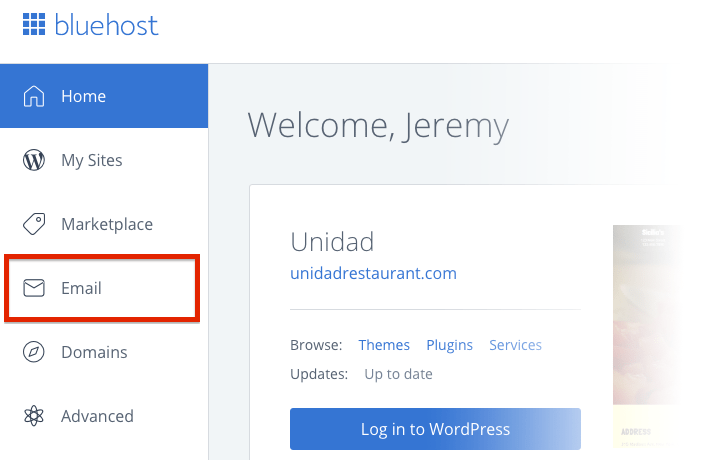
Task: Select the Welcome, Jeremy heading
Action: 378,126
